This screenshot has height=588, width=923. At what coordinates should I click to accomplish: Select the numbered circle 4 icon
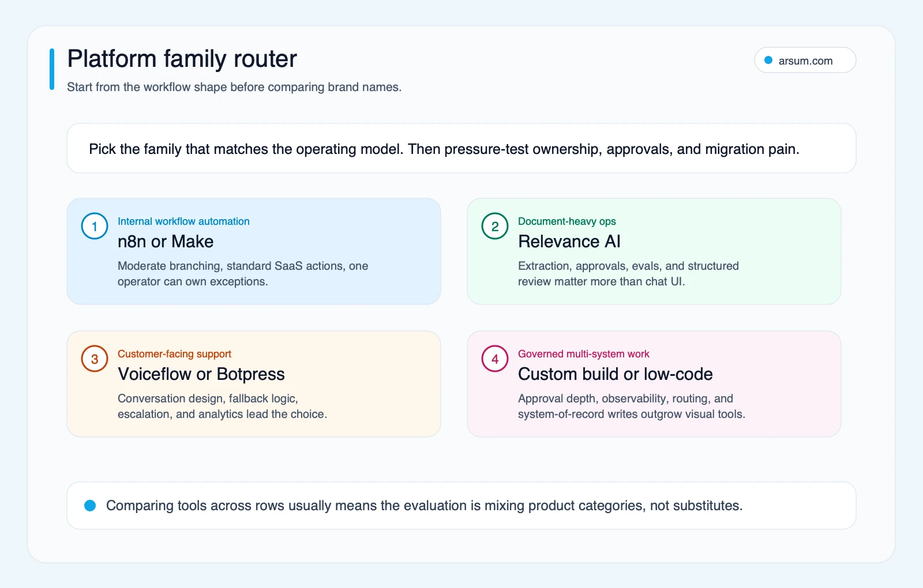[495, 359]
